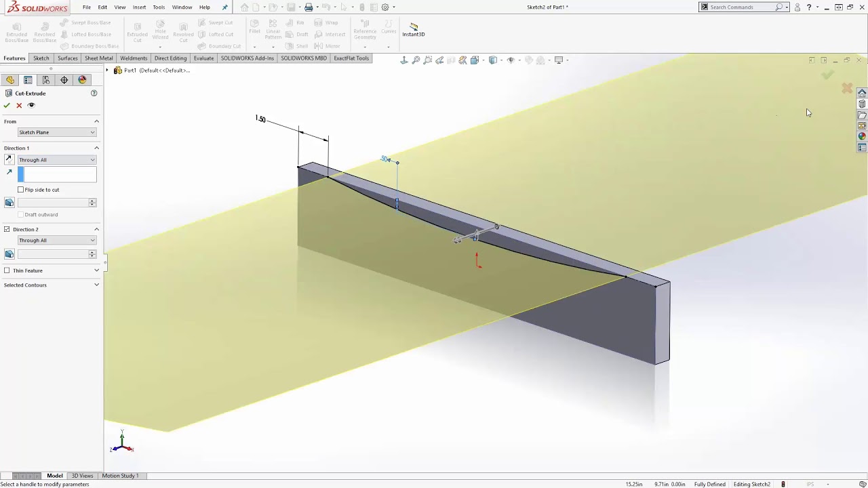Image resolution: width=868 pixels, height=488 pixels.
Task: Open FeatureManager design tree tab
Action: [x=10, y=80]
